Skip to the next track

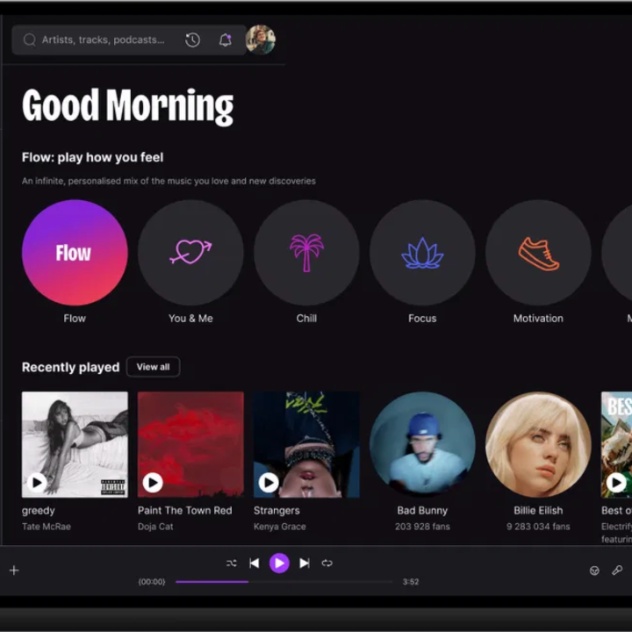pos(304,563)
